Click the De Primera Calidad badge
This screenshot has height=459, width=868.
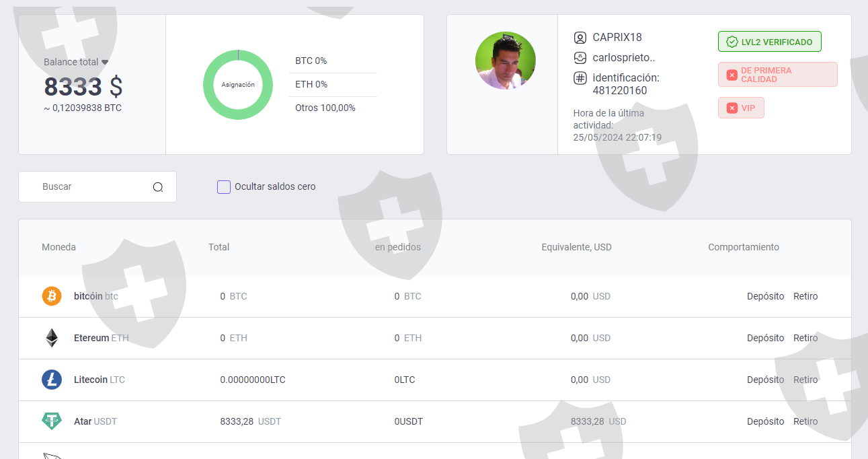point(777,75)
